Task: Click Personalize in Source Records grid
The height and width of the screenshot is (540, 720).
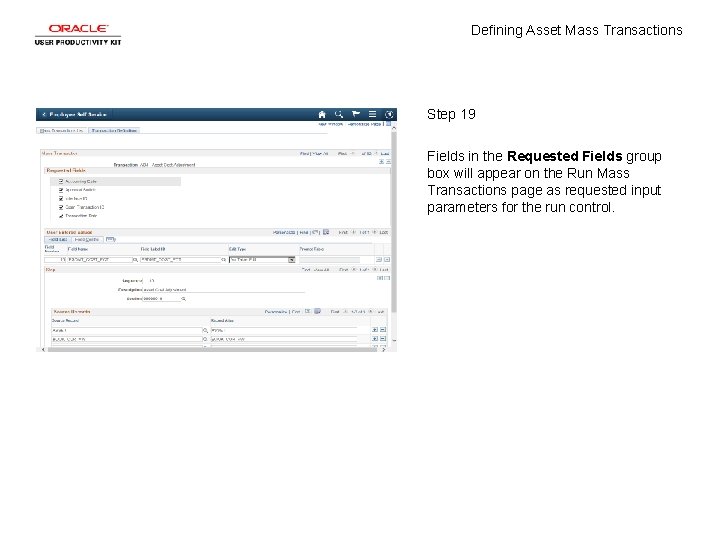Action: pyautogui.click(x=276, y=312)
